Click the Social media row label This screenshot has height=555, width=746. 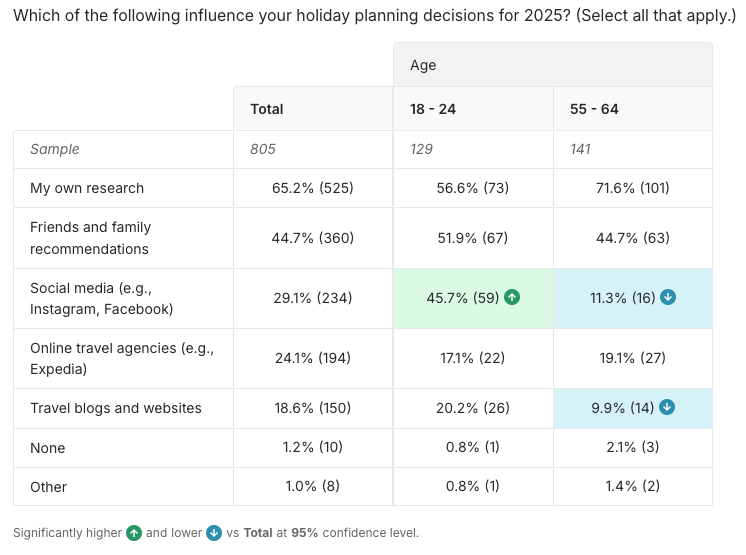coord(101,298)
